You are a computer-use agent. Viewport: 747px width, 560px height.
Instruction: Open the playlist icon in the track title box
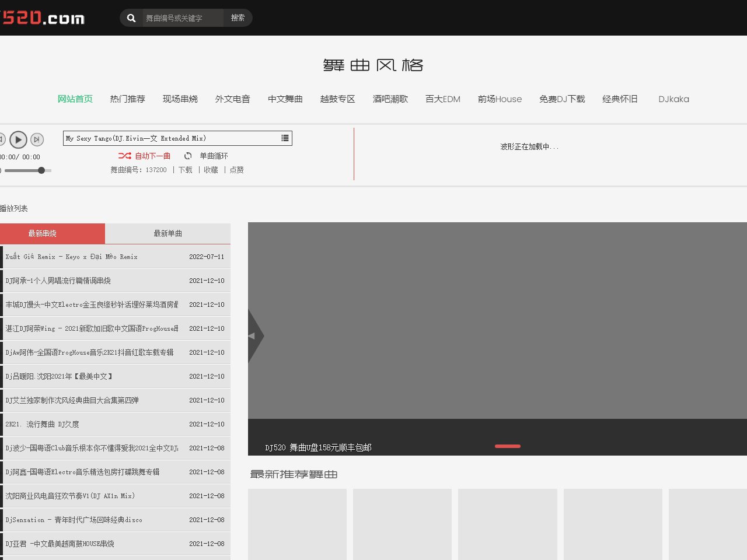point(285,138)
